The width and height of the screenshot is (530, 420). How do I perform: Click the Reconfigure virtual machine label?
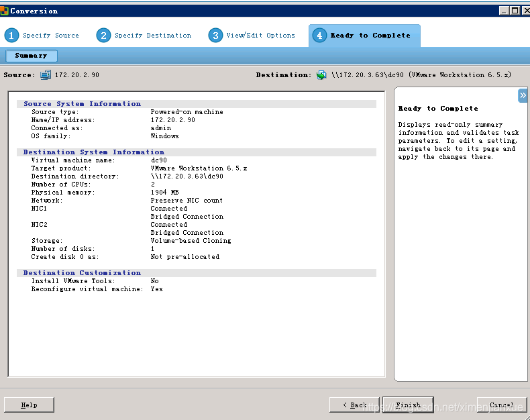[x=87, y=289]
